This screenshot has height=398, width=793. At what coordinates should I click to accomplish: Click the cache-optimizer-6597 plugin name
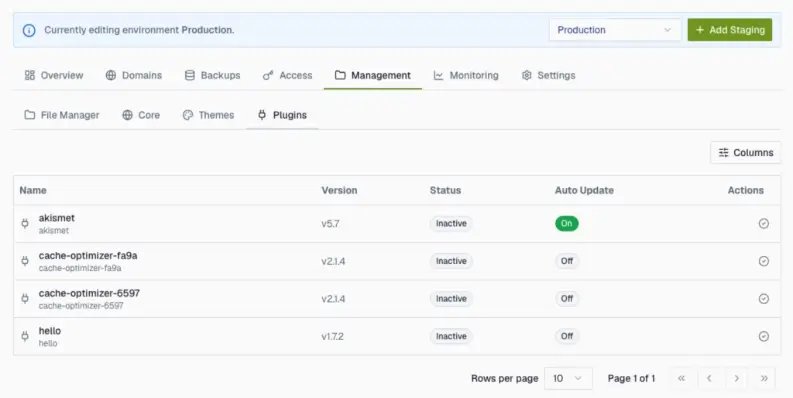[89, 293]
